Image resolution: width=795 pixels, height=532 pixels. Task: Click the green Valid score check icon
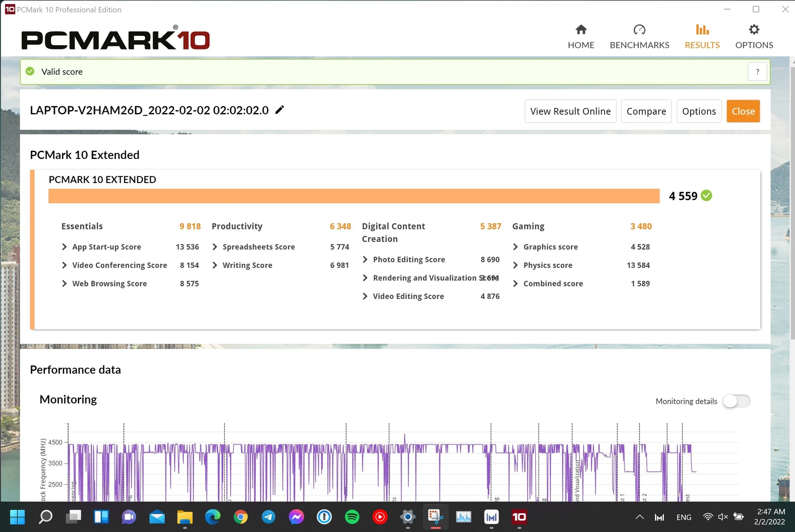[x=30, y=72]
